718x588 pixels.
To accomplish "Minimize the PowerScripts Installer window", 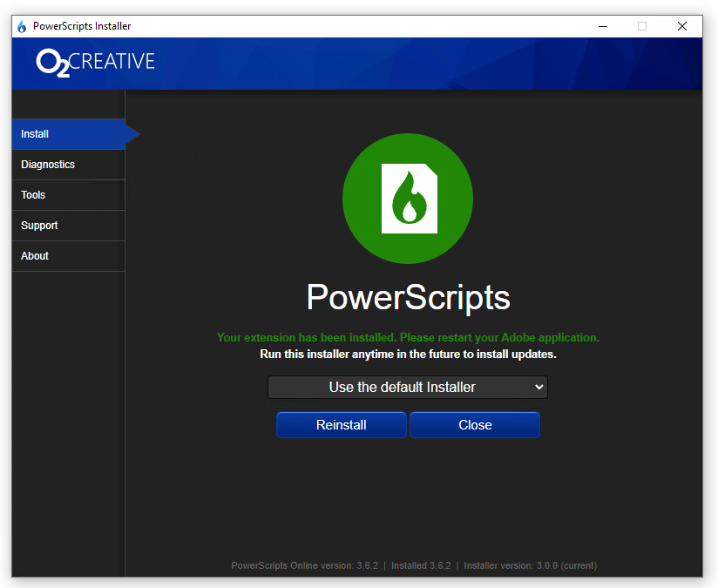I will pyautogui.click(x=603, y=26).
